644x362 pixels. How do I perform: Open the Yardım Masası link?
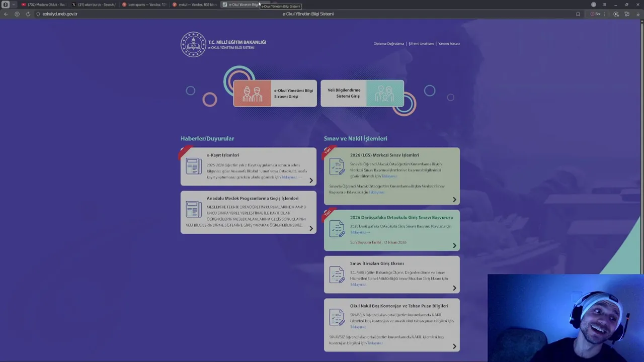[449, 44]
